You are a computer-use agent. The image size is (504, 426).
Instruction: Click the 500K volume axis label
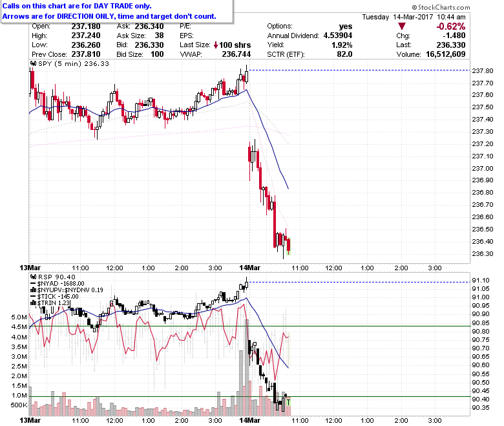(19, 405)
